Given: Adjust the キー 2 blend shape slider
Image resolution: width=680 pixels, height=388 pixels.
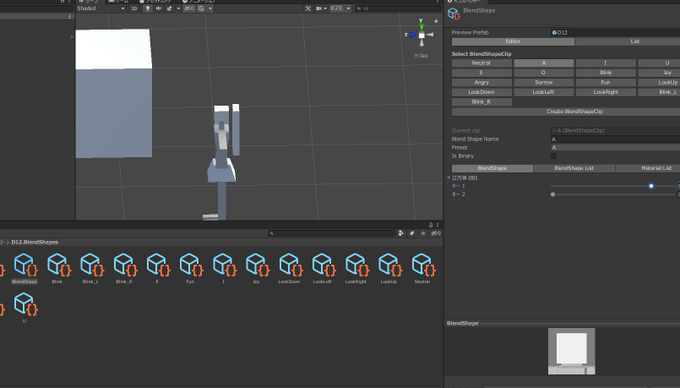Looking at the screenshot, I should 613,194.
